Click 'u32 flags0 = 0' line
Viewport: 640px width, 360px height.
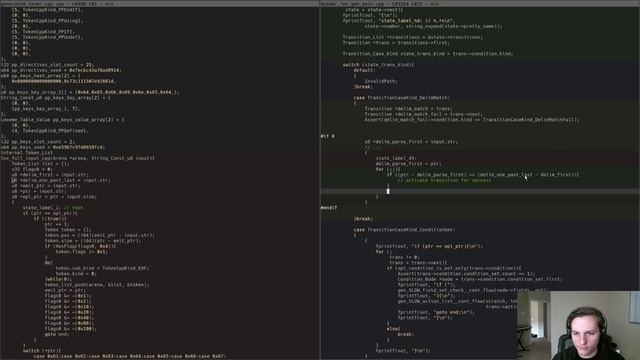coord(33,169)
